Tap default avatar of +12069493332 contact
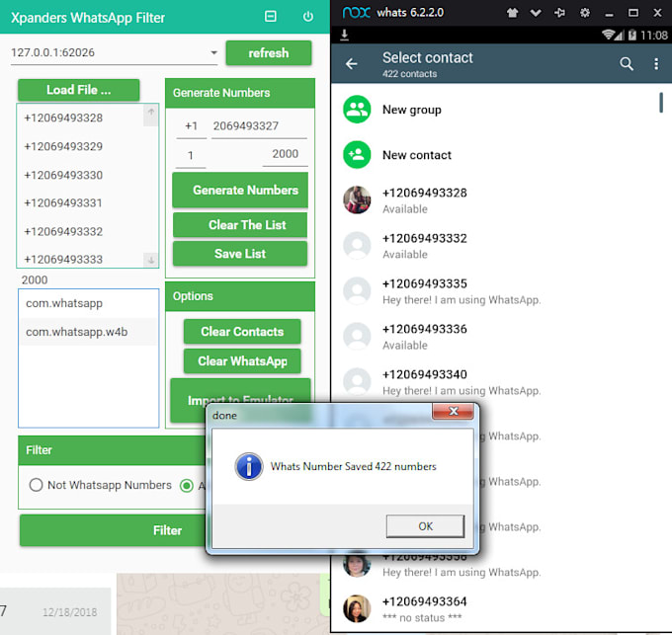672x635 pixels. point(357,245)
